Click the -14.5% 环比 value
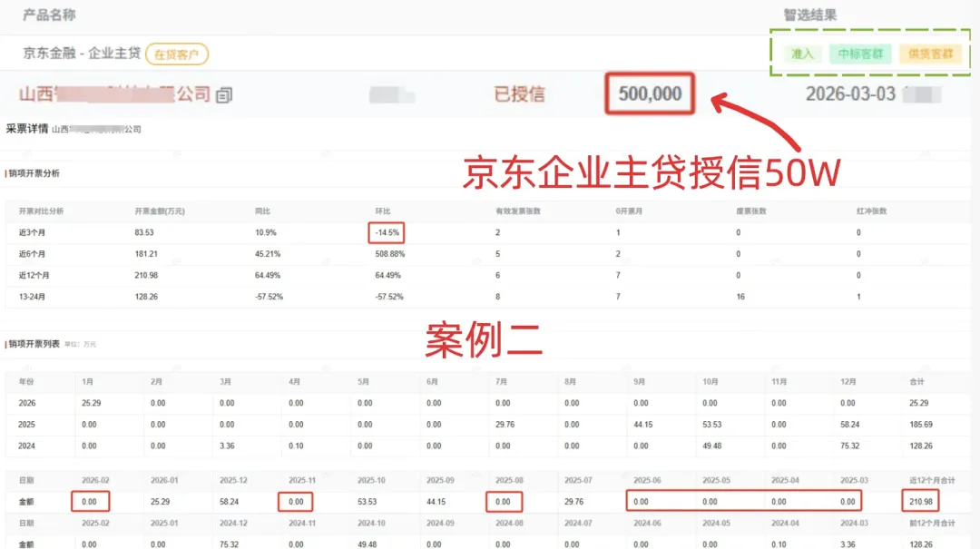This screenshot has width=980, height=549. click(387, 232)
